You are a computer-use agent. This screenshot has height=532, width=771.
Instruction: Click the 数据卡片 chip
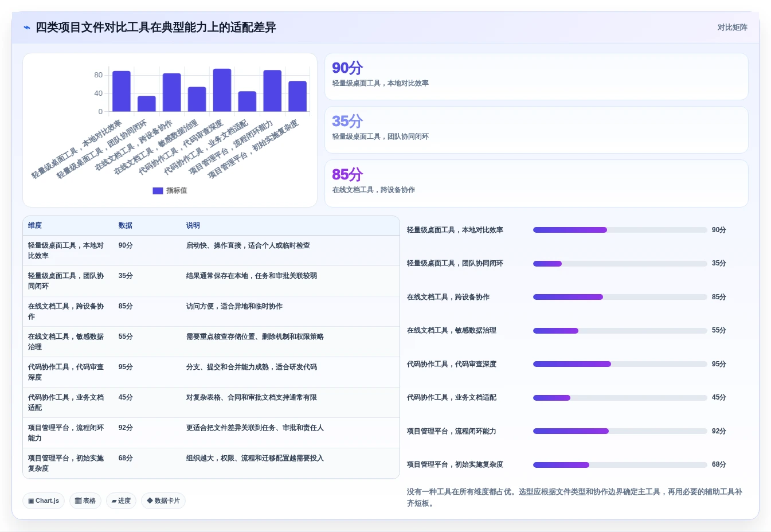163,500
